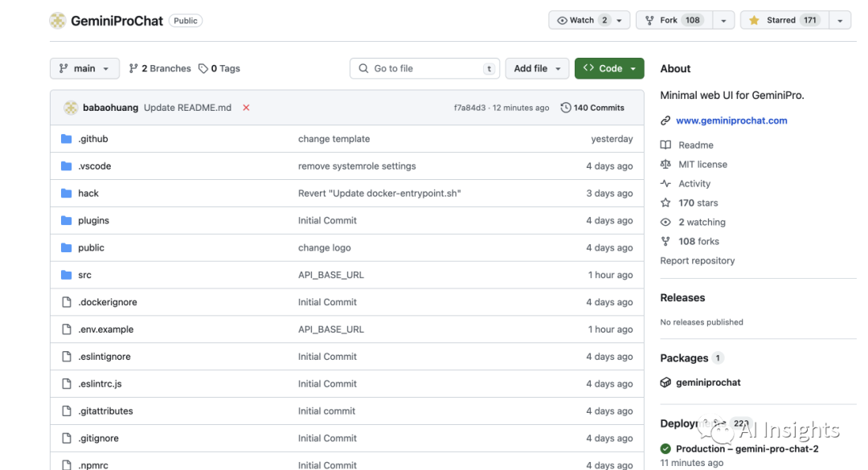Toggle the Starred button to unstar

[783, 21]
